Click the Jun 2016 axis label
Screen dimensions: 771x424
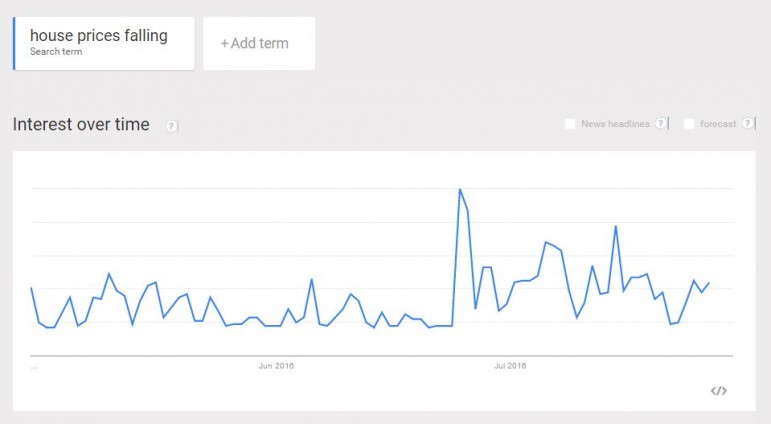[276, 366]
